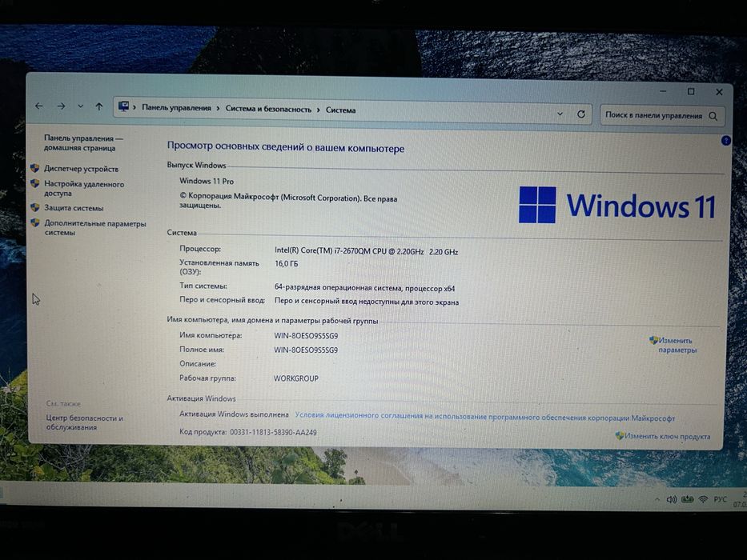Open Wi-Fi network tray icon
The height and width of the screenshot is (560, 747).
703,499
